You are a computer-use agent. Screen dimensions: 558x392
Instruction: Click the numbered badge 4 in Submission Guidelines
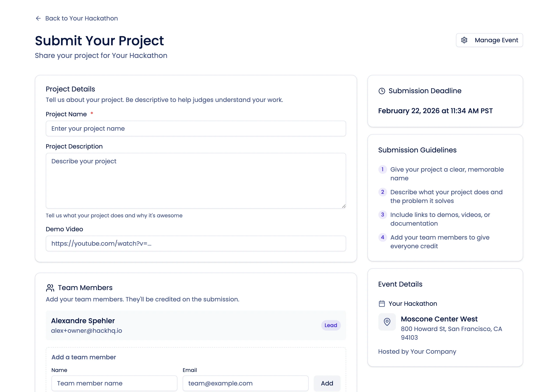coord(383,237)
